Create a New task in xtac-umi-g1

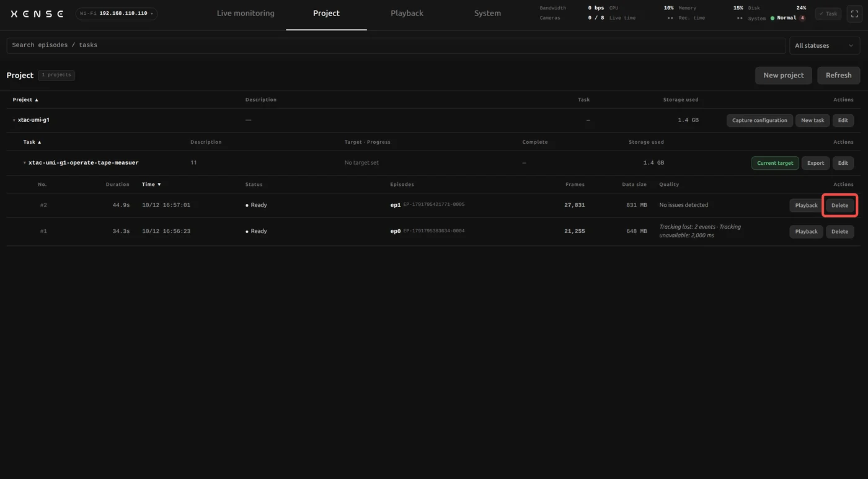tap(812, 120)
